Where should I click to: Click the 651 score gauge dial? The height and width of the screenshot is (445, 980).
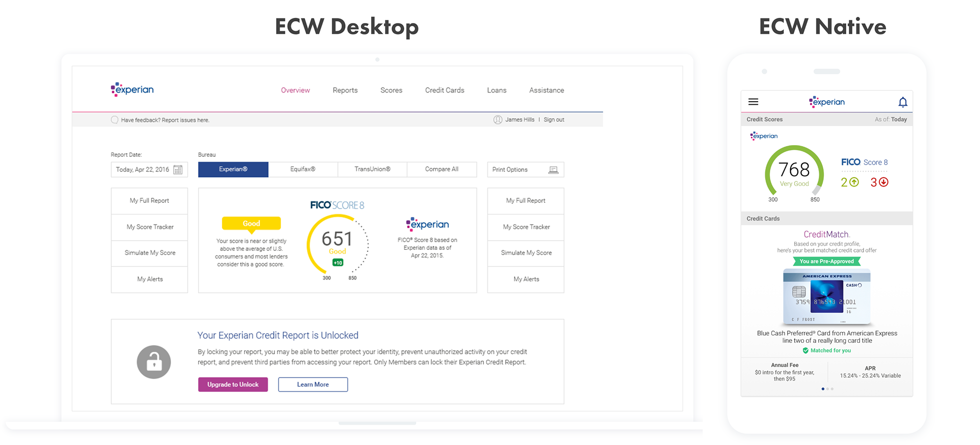click(337, 244)
